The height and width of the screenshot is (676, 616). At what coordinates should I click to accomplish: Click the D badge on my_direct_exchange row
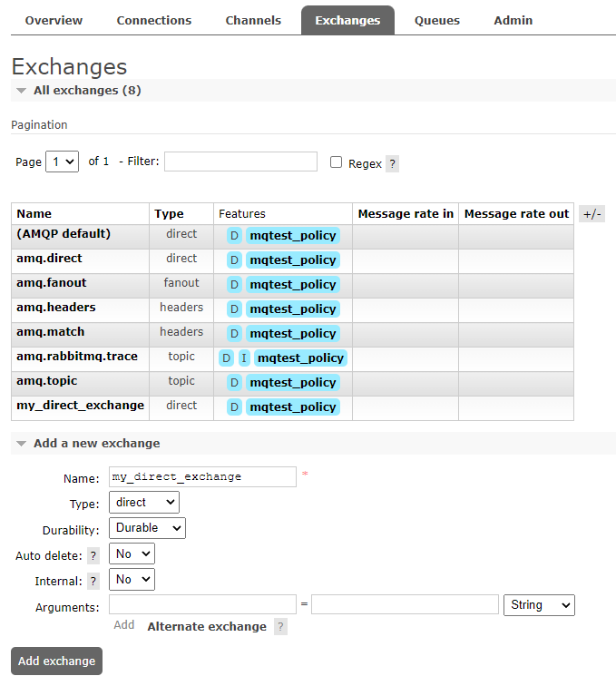pos(234,407)
